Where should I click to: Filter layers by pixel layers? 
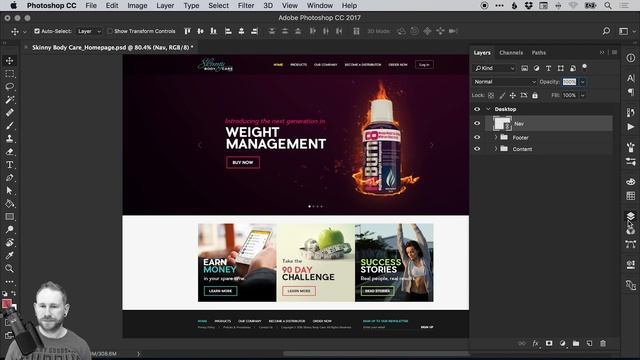[524, 68]
